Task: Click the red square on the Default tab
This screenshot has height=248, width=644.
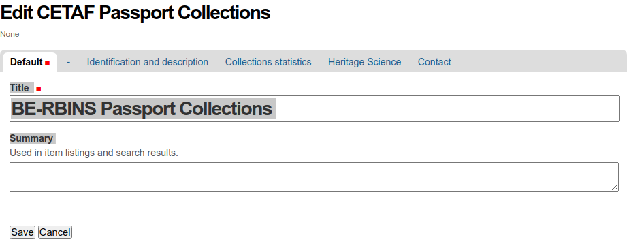Action: pyautogui.click(x=47, y=63)
